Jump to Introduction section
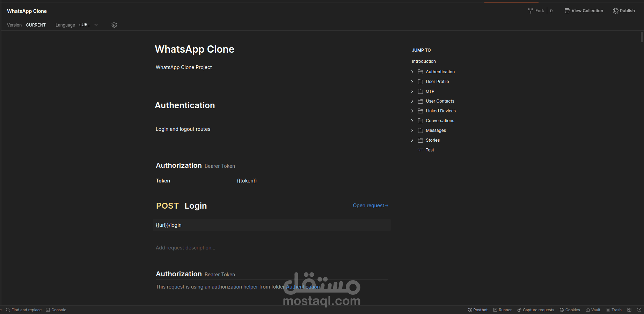This screenshot has height=314, width=644. [x=424, y=61]
